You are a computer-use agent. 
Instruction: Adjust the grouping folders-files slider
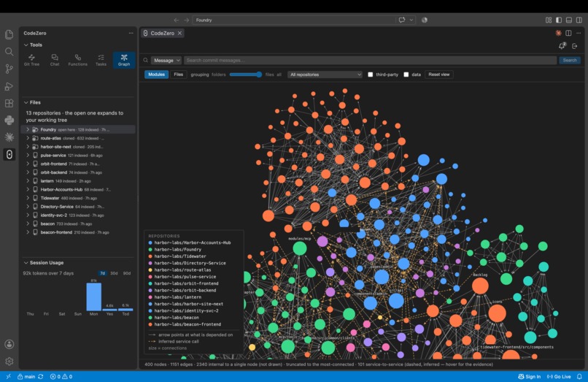coord(246,75)
